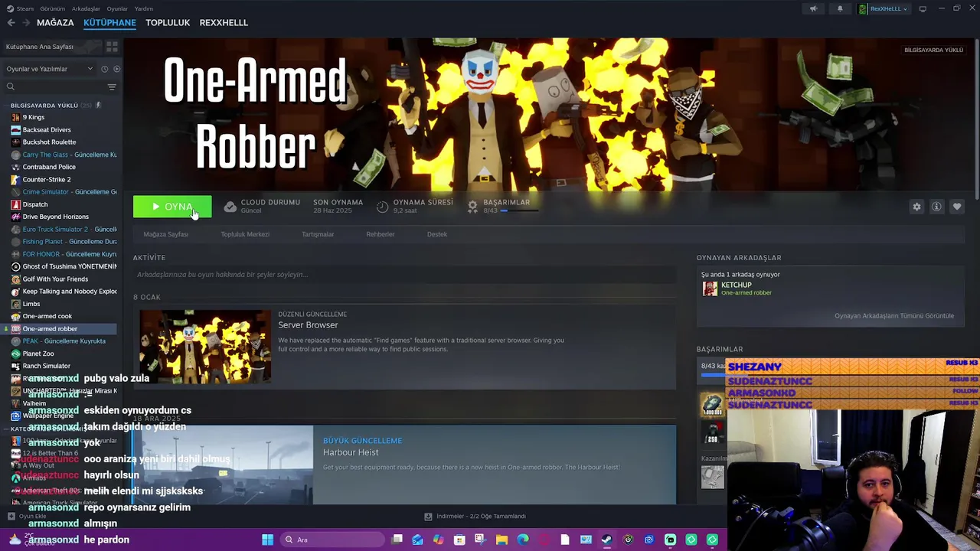Open Copilot from the taskbar
Screen dimensions: 980x551
point(439,540)
